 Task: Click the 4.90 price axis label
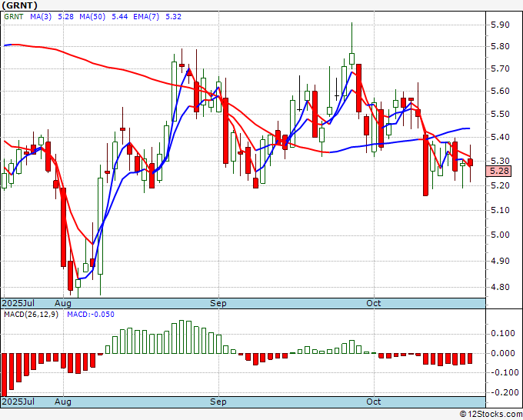(500, 261)
